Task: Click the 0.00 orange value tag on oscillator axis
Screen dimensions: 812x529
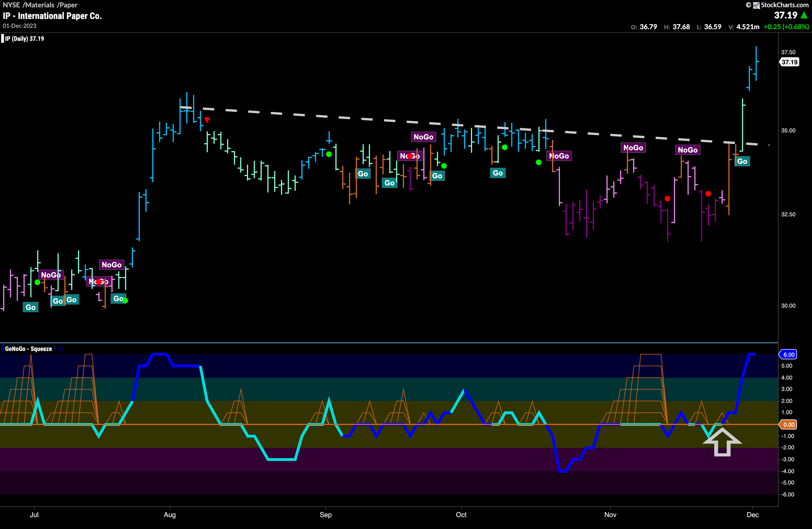Action: pyautogui.click(x=788, y=425)
